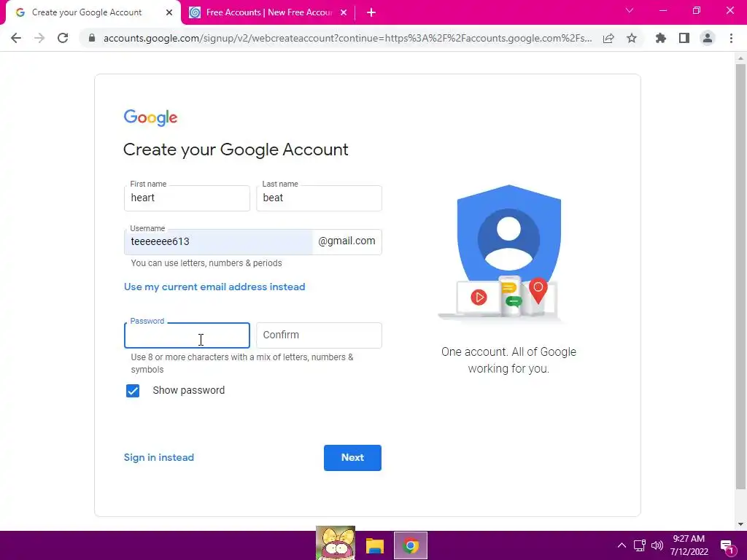This screenshot has height=560, width=747.
Task: Click "You can use letters, numbers & periods"
Action: (x=206, y=262)
